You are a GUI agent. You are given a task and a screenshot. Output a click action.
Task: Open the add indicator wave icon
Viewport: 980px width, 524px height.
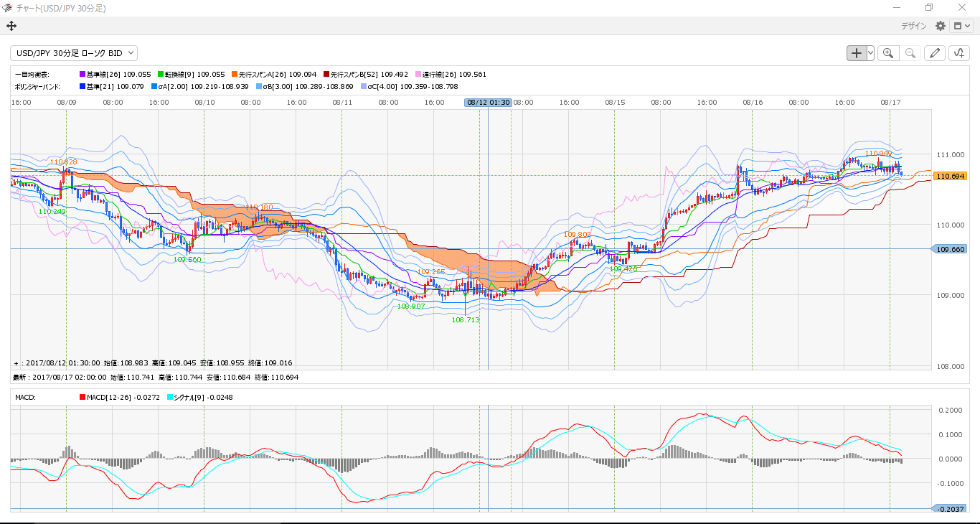pyautogui.click(x=959, y=53)
